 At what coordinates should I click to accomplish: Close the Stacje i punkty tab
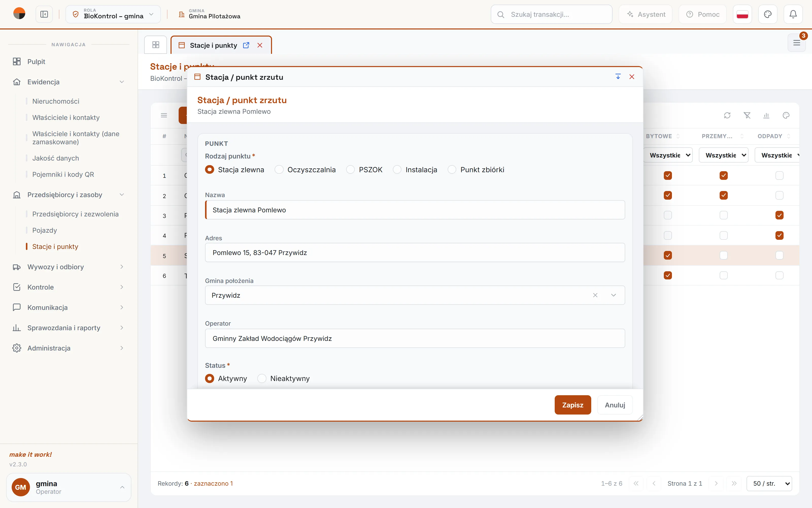click(x=260, y=45)
